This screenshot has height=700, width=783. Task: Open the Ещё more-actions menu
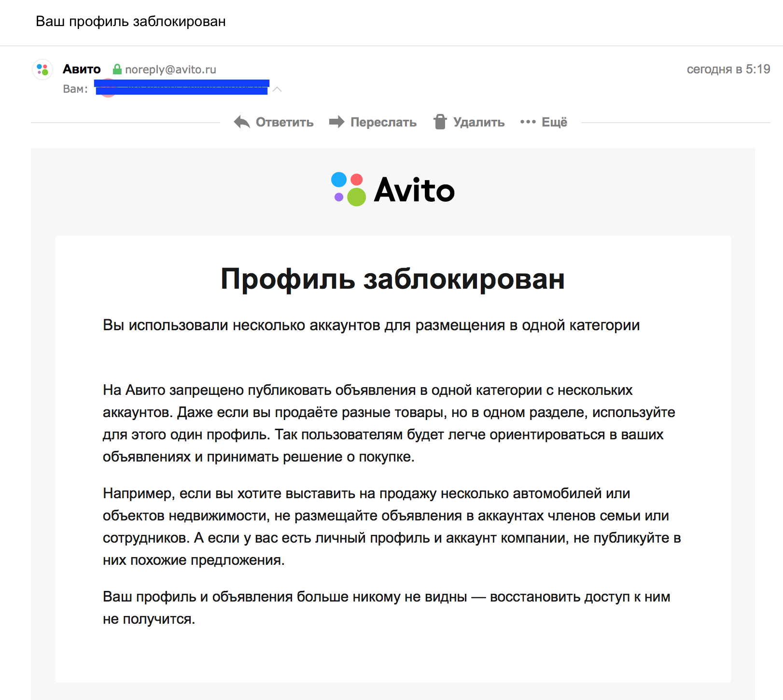click(x=544, y=122)
